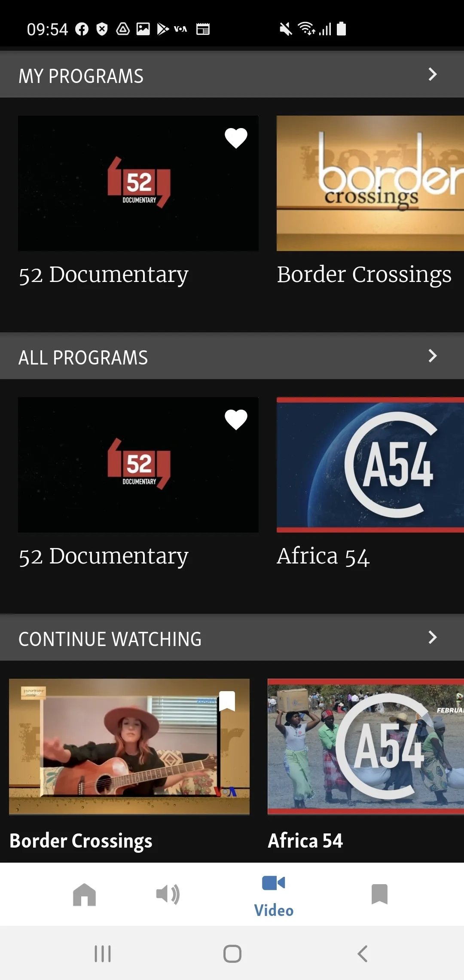Tap the image notification icon in status bar
Image resolution: width=464 pixels, height=980 pixels.
143,29
